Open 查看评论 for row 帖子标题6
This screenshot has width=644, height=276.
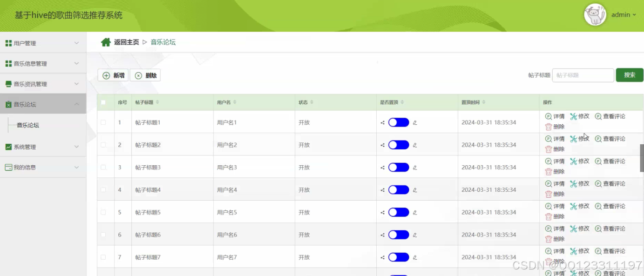coord(610,229)
